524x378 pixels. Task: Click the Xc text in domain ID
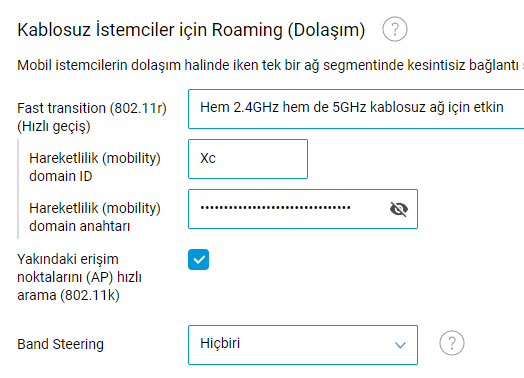click(208, 158)
